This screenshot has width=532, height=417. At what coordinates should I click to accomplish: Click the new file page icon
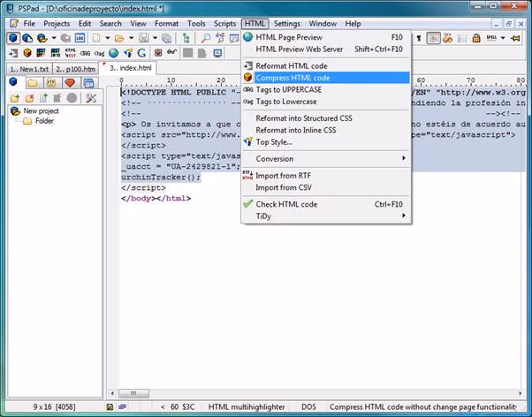96,38
